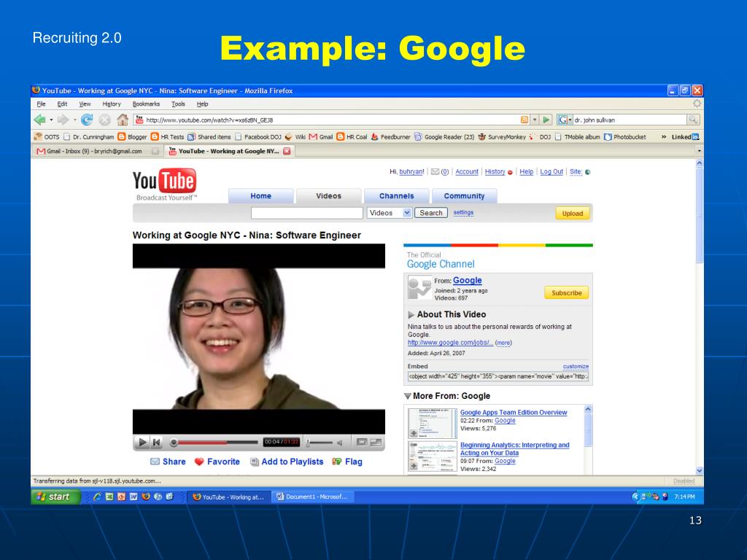The image size is (747, 560).
Task: Open the Blogger bookmark
Action: coord(133,136)
